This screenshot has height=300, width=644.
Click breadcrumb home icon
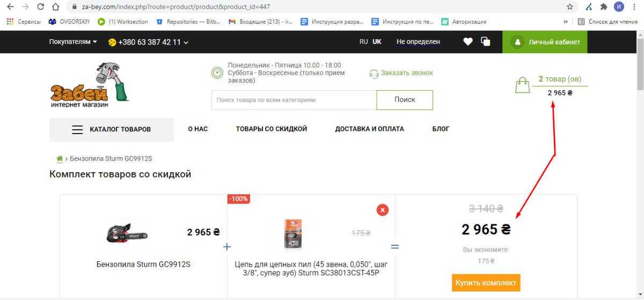(x=60, y=159)
